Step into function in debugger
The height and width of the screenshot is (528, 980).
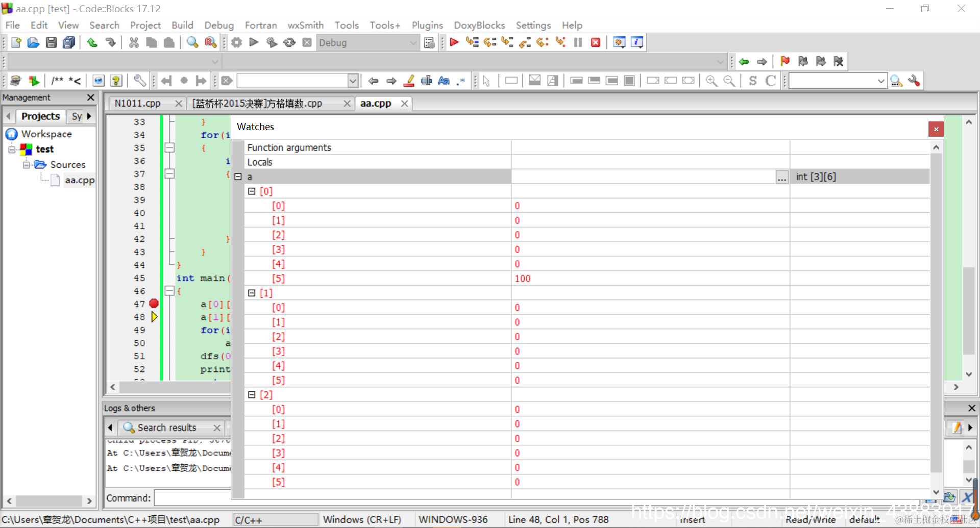[x=507, y=42]
